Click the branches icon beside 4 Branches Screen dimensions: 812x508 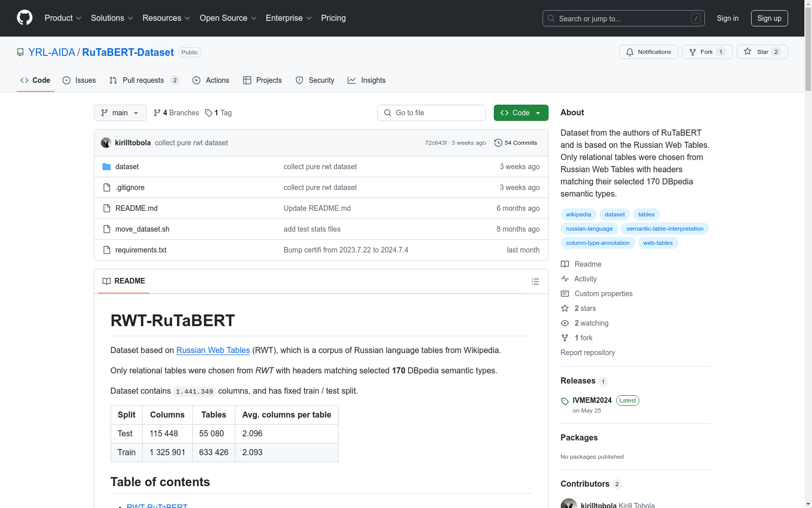pos(157,113)
